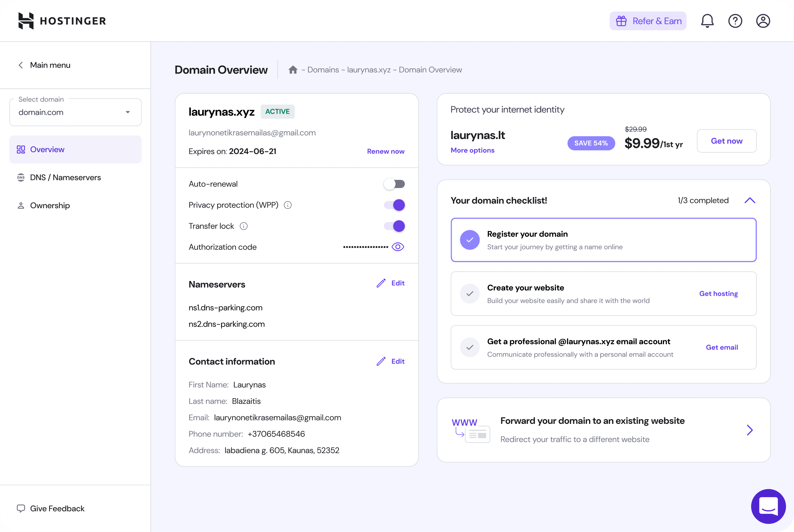
Task: Open Ownership in the sidebar
Action: 75,206
